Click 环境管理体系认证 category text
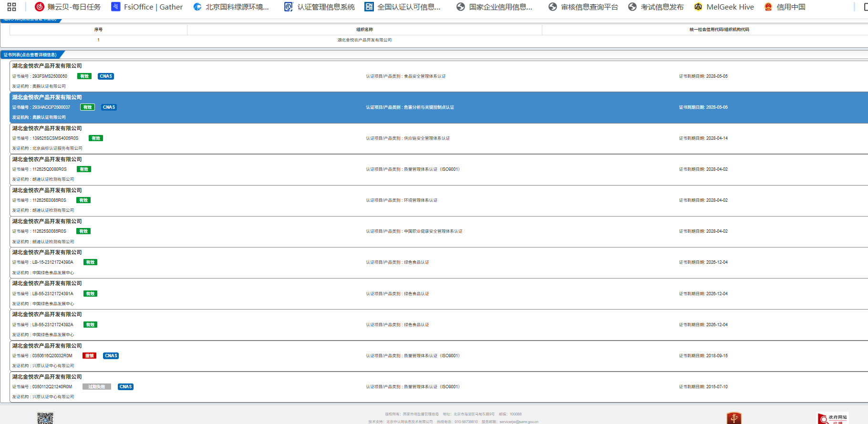The image size is (868, 424). click(421, 200)
